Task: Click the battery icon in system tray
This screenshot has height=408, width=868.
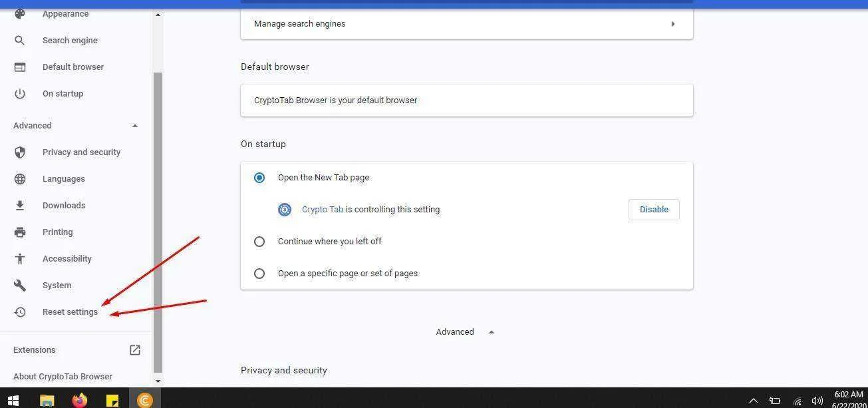Action: [775, 401]
